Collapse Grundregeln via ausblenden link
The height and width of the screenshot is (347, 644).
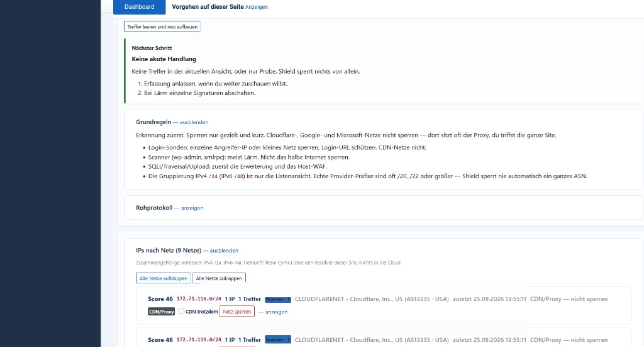194,122
